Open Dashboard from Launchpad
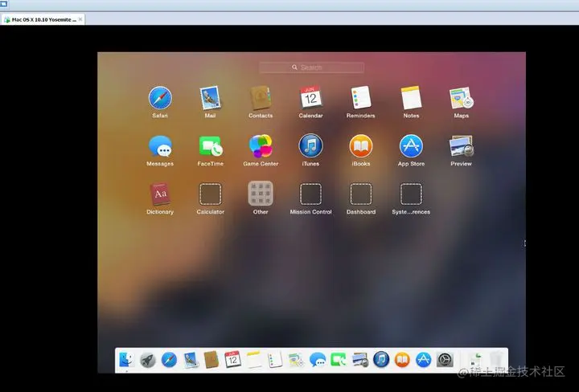579x392 pixels. [361, 194]
